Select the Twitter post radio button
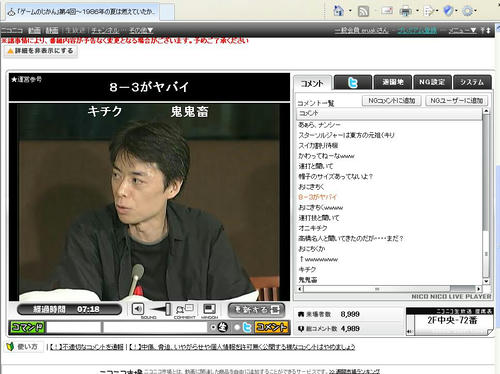The image size is (500, 374). [237, 327]
